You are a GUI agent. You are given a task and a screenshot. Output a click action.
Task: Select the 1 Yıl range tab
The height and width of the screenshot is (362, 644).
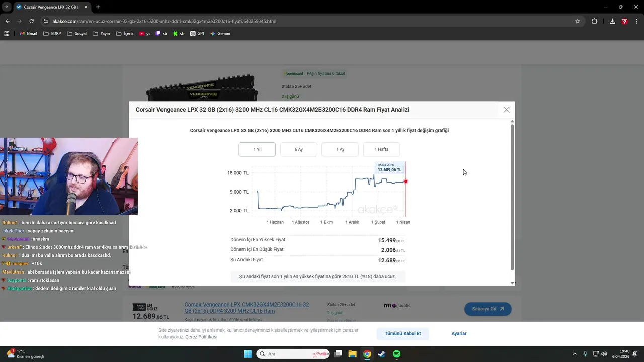coord(257,149)
